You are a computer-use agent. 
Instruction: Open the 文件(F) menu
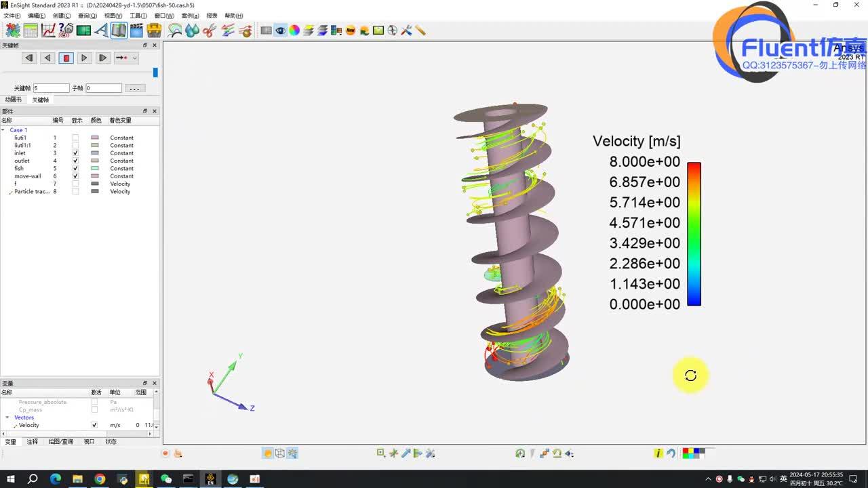(x=12, y=16)
